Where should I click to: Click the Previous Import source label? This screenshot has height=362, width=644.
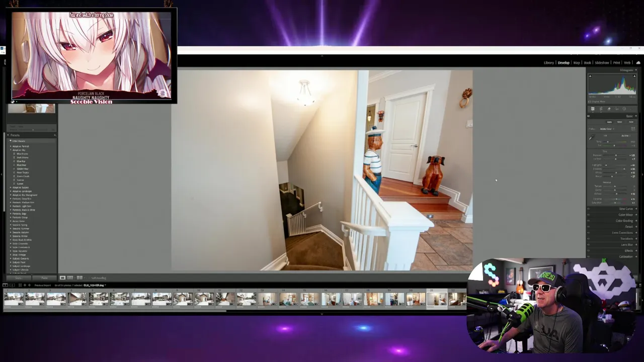[x=43, y=285]
